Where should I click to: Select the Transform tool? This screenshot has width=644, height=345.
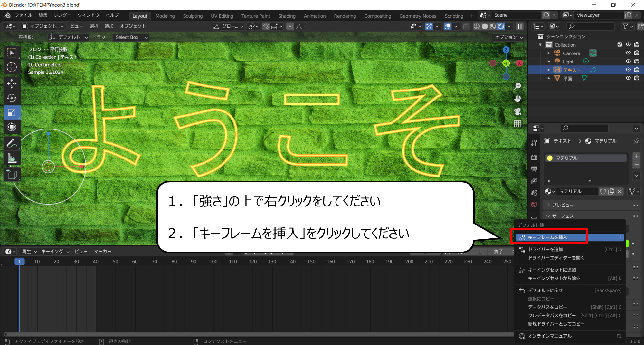tap(12, 127)
